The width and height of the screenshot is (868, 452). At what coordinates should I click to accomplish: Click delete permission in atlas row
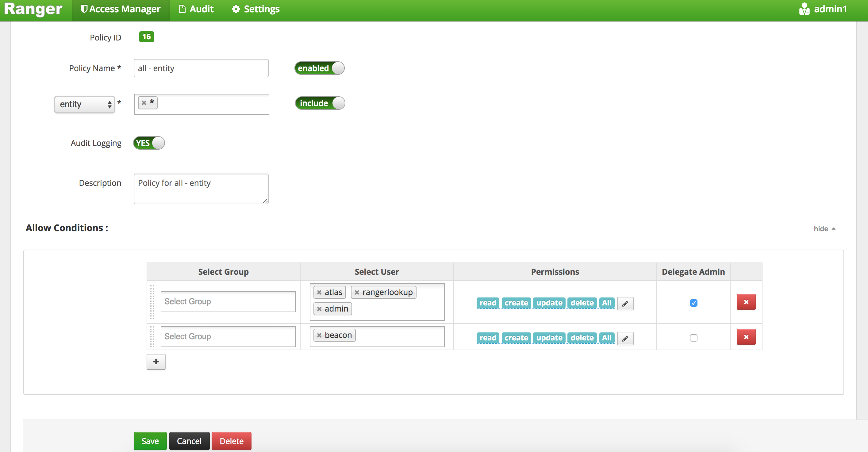pos(582,303)
